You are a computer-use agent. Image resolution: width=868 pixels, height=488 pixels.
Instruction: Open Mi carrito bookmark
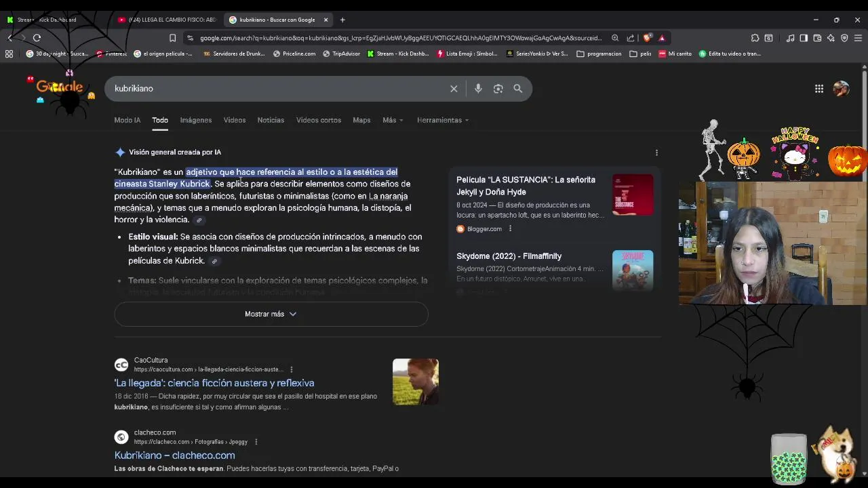(675, 54)
